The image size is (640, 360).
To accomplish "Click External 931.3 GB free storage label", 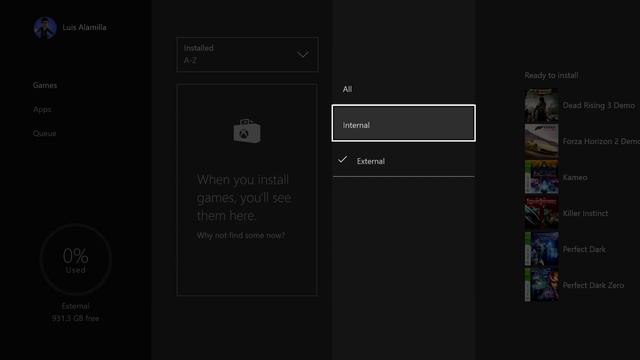I will tap(76, 312).
